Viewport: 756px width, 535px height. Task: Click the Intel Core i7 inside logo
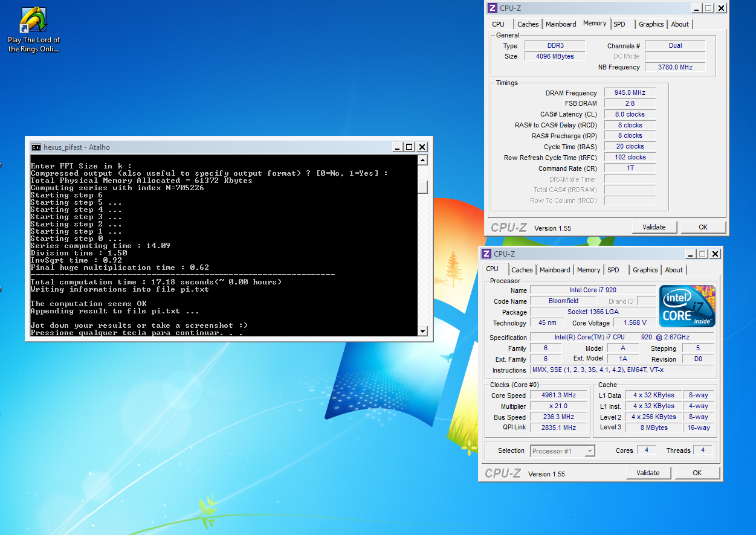pos(687,307)
